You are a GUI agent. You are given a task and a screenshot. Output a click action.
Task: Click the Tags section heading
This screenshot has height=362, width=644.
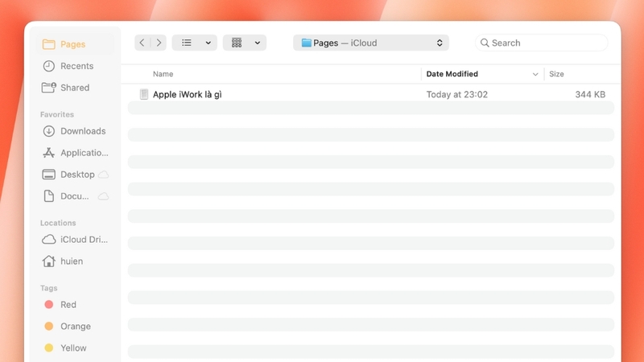(x=49, y=288)
